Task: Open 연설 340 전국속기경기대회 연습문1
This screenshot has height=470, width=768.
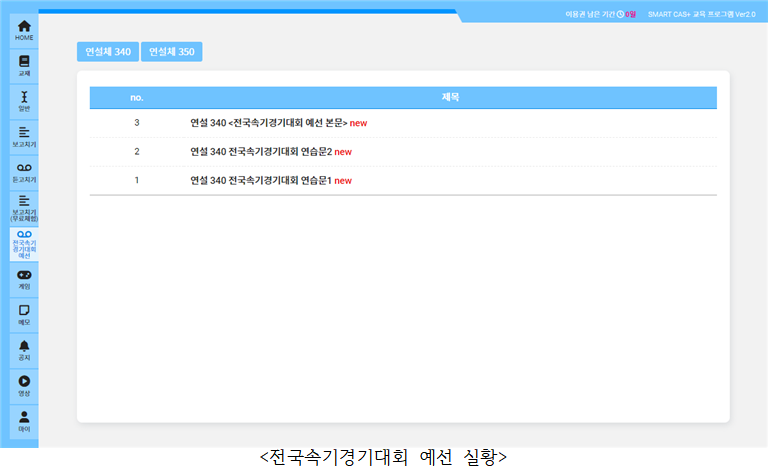Action: [261, 181]
